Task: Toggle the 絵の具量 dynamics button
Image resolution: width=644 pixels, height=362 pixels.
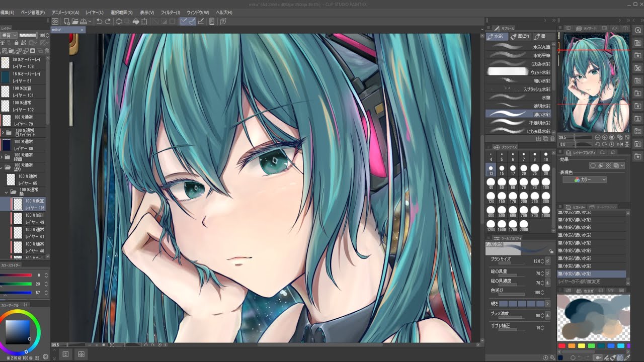Action: point(547,274)
